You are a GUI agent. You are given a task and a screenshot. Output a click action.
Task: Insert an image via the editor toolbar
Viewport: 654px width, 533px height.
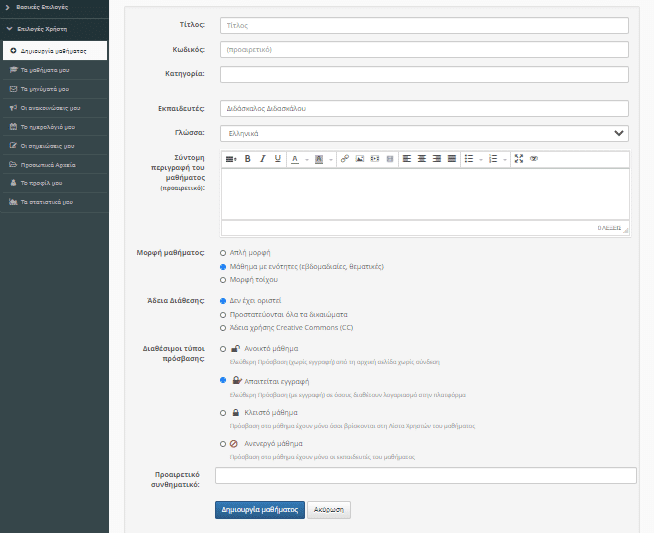click(x=360, y=159)
